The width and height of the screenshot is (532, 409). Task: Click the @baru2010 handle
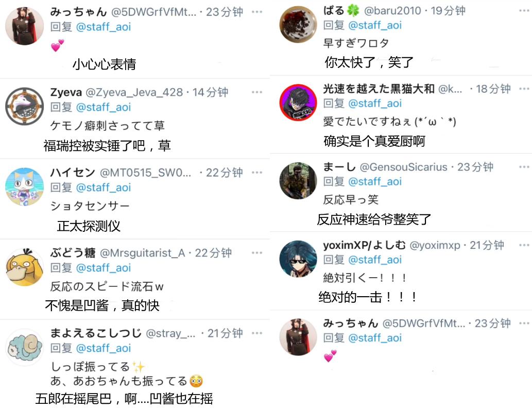point(392,11)
